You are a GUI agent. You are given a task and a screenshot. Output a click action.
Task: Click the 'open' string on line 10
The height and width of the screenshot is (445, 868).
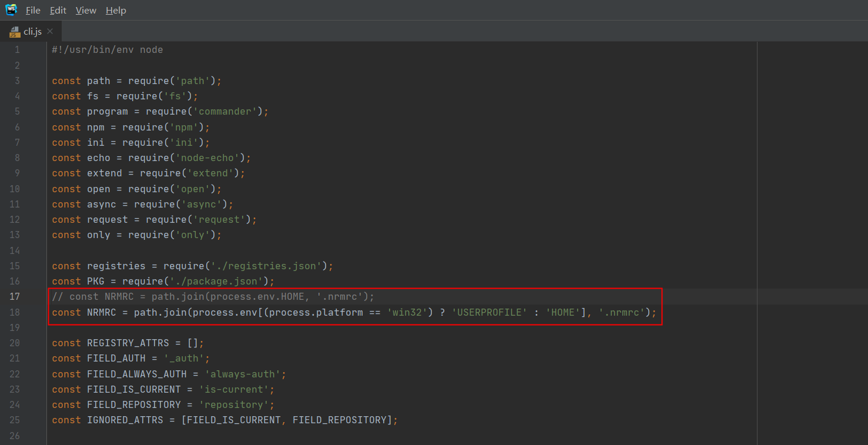[193, 189]
